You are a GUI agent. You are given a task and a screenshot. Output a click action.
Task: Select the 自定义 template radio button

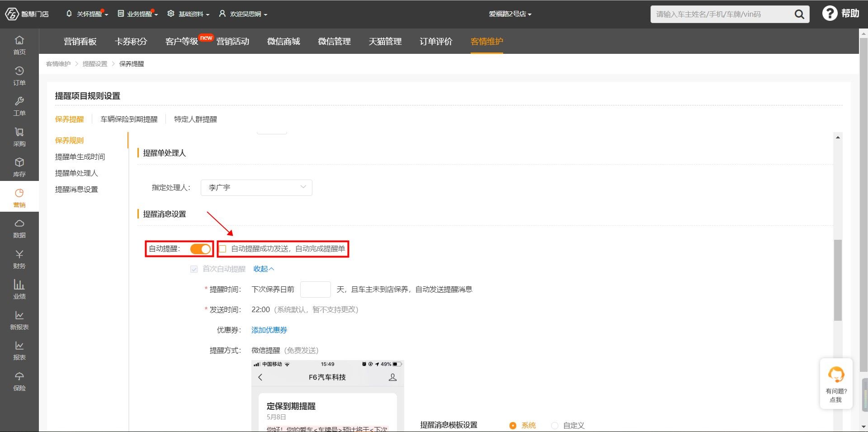(x=555, y=425)
